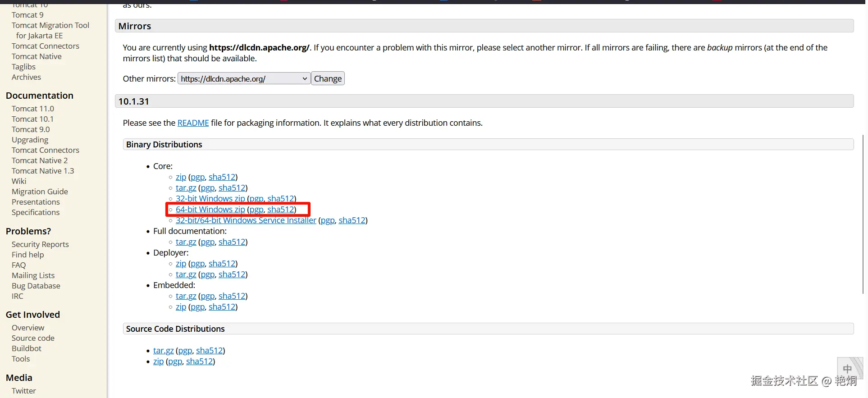Open the Mailing Lists link
The width and height of the screenshot is (868, 398).
click(x=33, y=275)
